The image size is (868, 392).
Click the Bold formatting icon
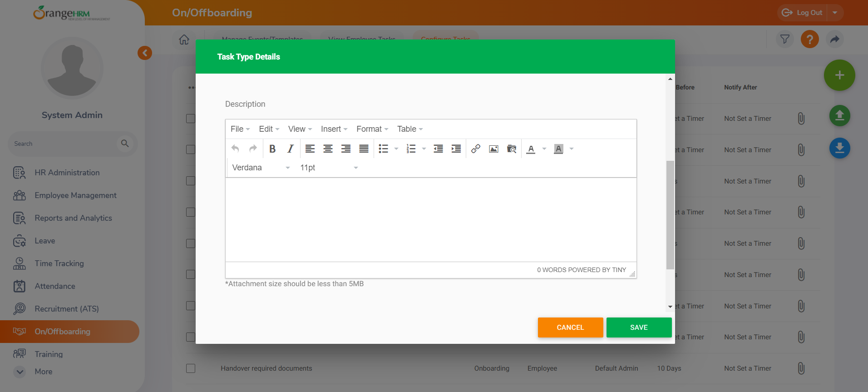[272, 149]
